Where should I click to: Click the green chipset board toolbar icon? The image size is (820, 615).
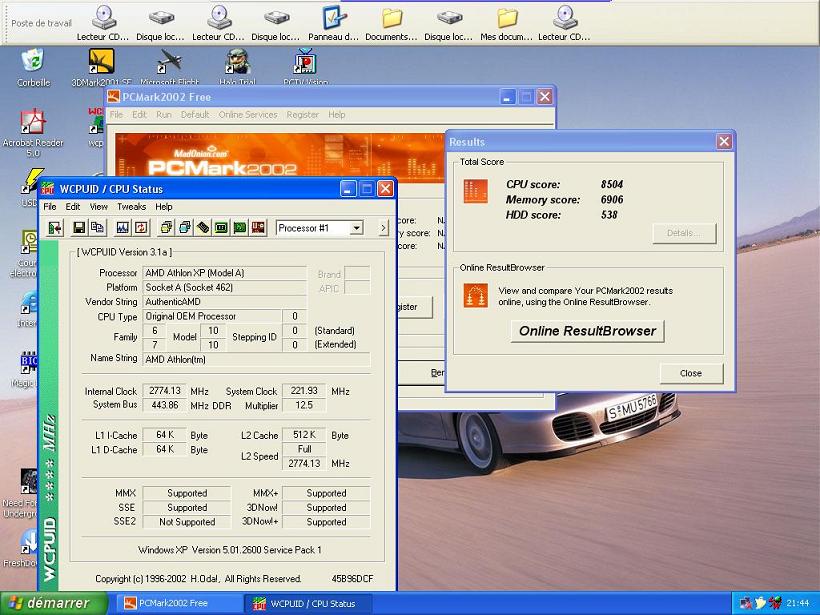click(240, 228)
